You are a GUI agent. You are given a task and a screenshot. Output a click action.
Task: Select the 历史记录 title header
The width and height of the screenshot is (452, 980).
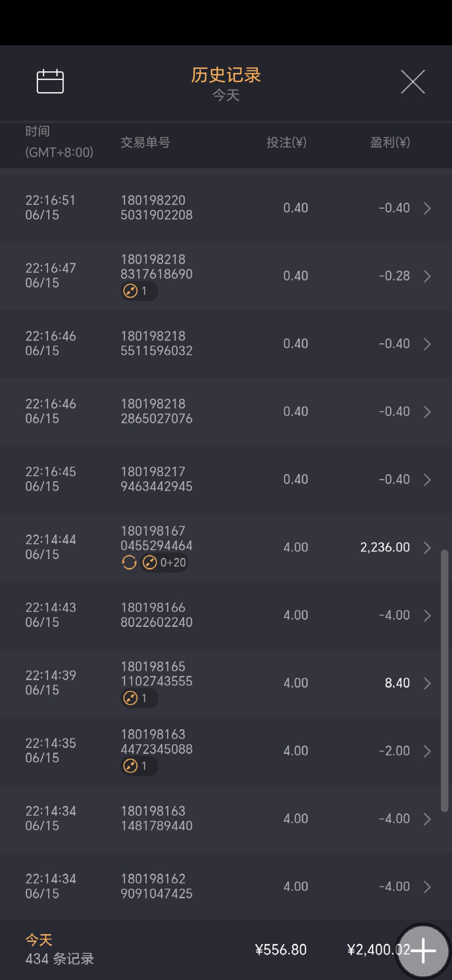coord(226,75)
